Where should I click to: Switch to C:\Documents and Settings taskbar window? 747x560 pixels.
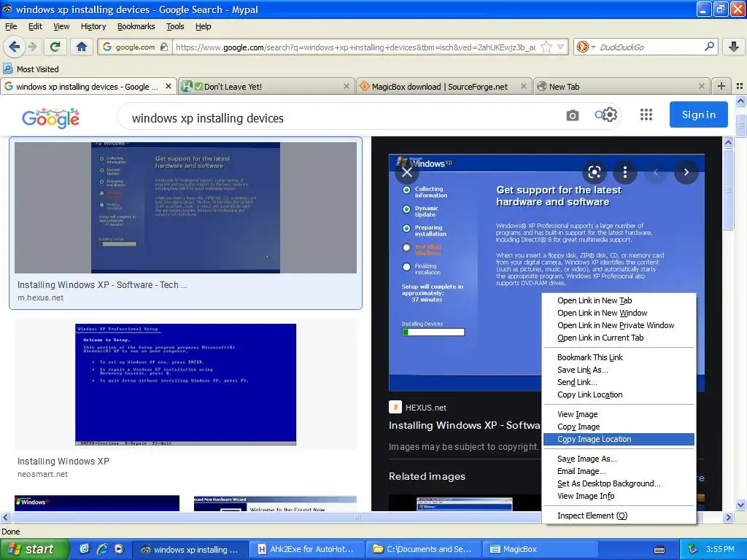pyautogui.click(x=423, y=549)
